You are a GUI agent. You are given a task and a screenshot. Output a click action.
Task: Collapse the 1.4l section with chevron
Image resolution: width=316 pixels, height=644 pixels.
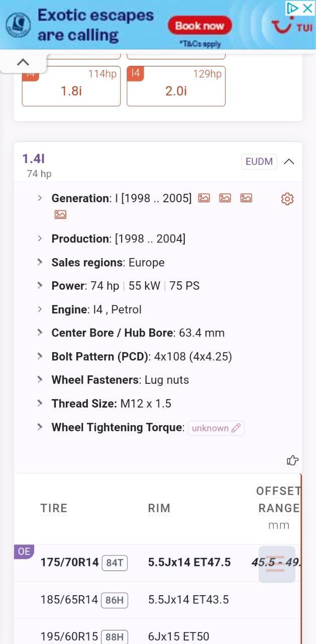(x=289, y=162)
